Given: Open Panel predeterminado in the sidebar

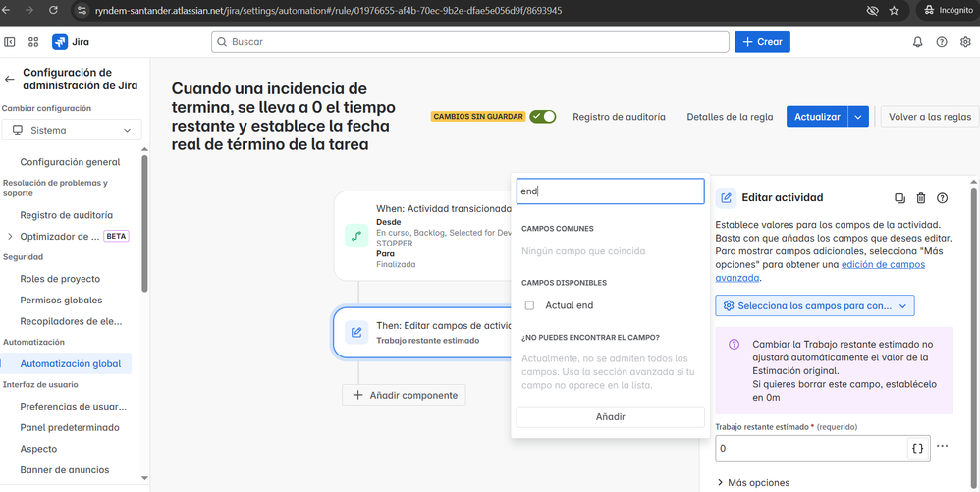Looking at the screenshot, I should point(70,427).
